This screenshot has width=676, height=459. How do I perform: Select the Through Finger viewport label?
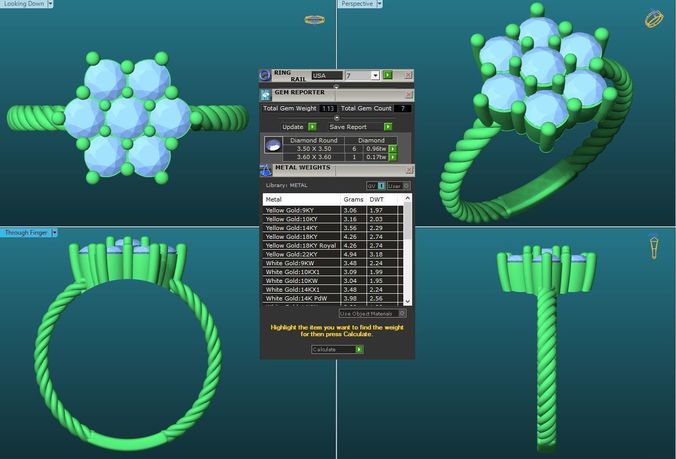[x=26, y=233]
